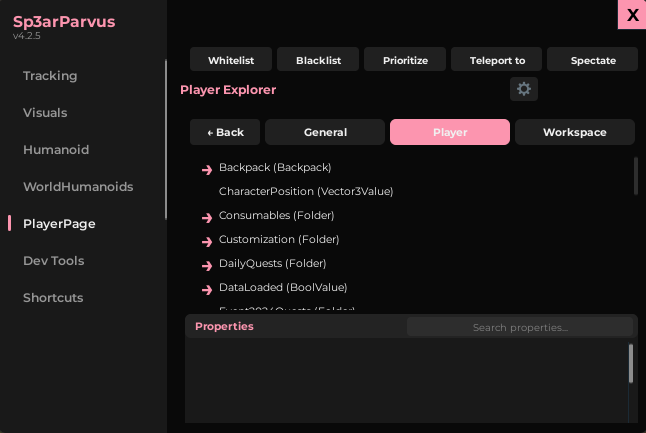Image resolution: width=646 pixels, height=433 pixels.
Task: Go back with the Back button
Action: point(225,132)
